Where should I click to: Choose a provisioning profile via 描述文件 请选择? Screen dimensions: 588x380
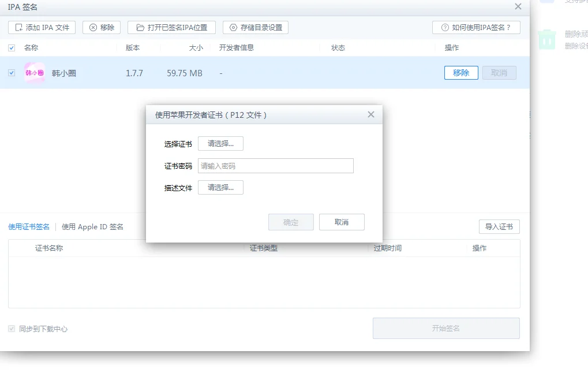click(x=220, y=187)
